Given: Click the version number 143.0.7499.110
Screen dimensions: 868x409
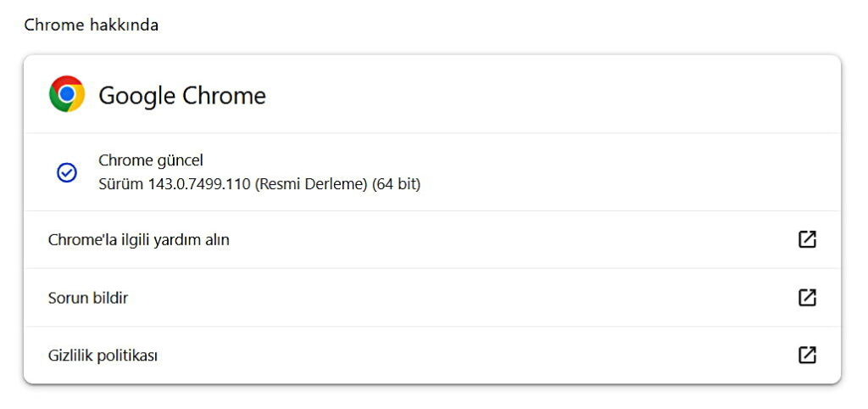Looking at the screenshot, I should (x=196, y=183).
